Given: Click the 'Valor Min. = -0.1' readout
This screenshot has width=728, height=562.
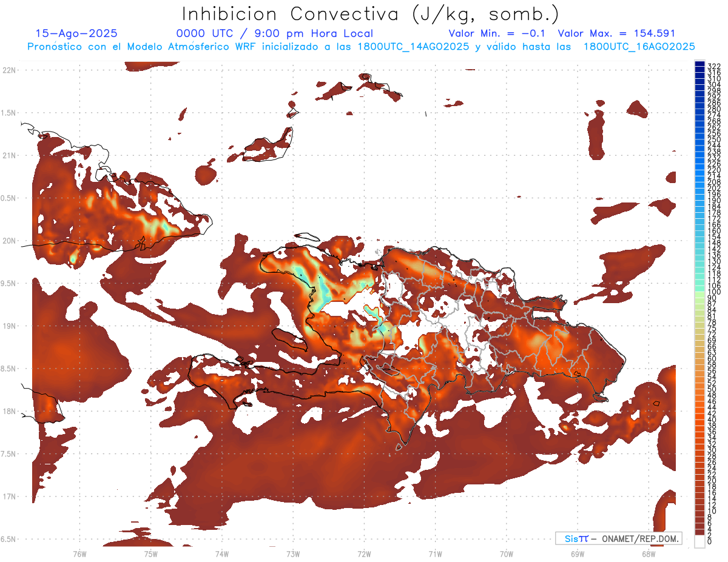Looking at the screenshot, I should [497, 34].
